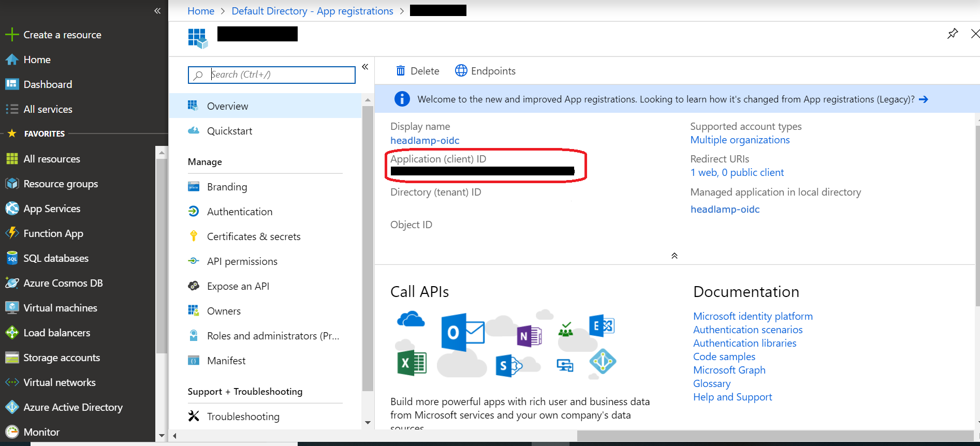Click the Virtual networks icon

[12, 382]
